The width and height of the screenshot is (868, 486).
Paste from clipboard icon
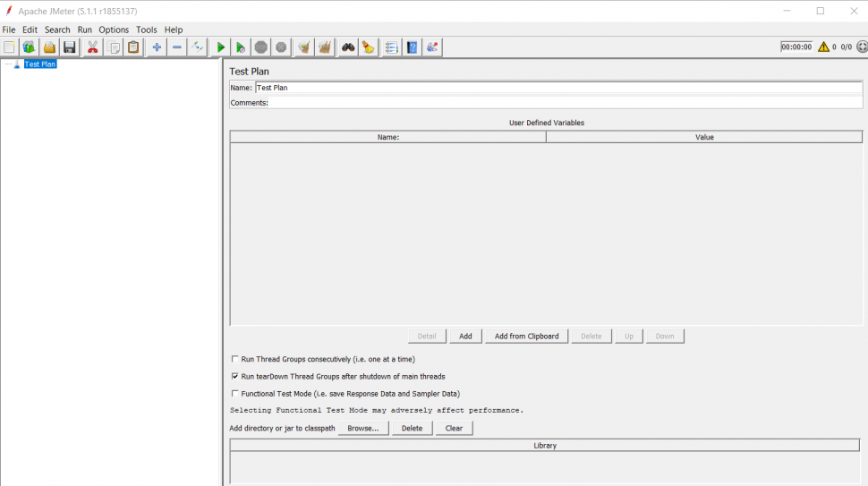pos(133,47)
